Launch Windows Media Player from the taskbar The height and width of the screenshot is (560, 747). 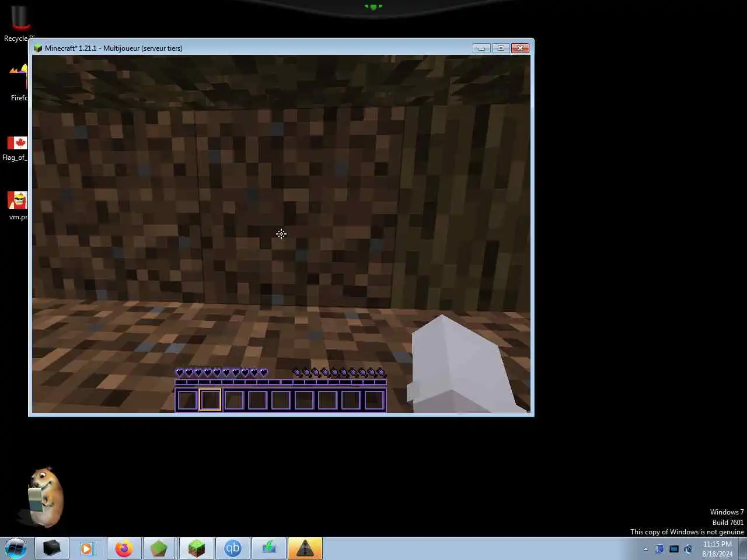coord(87,548)
